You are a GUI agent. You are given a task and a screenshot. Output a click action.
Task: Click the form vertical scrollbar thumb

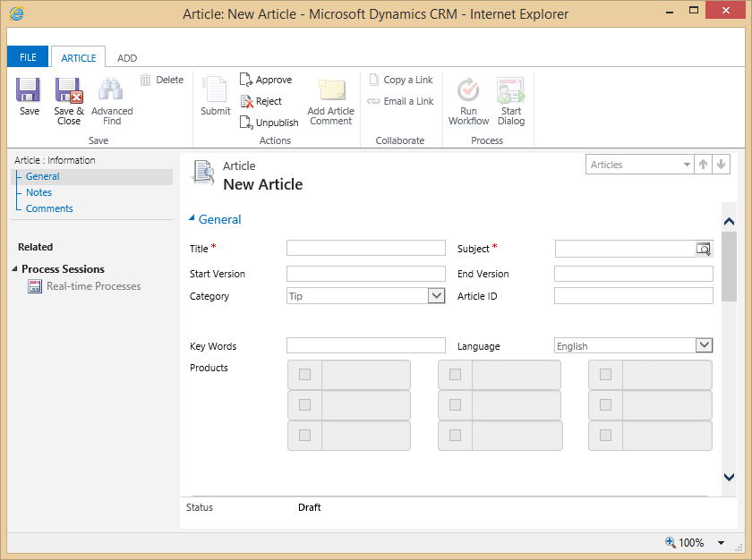pos(729,267)
